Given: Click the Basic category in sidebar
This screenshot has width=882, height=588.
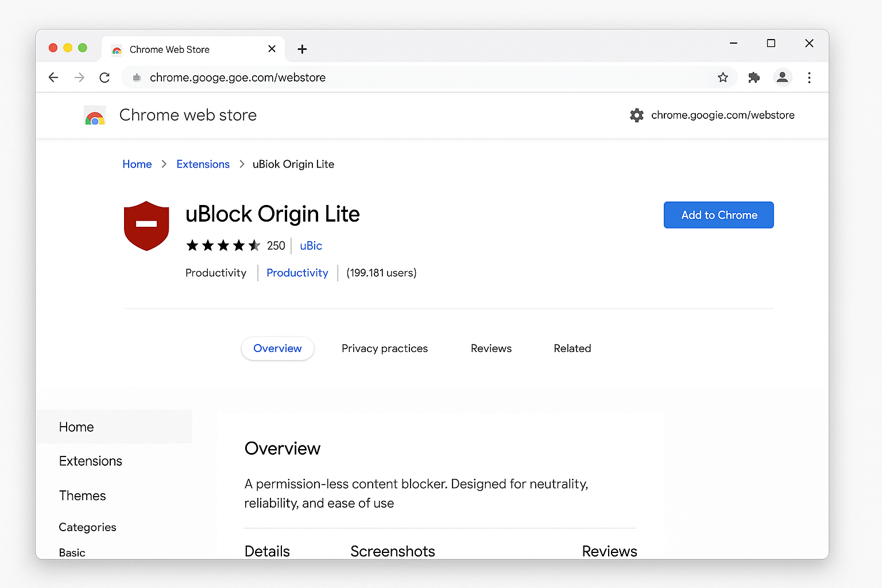Looking at the screenshot, I should pyautogui.click(x=72, y=552).
